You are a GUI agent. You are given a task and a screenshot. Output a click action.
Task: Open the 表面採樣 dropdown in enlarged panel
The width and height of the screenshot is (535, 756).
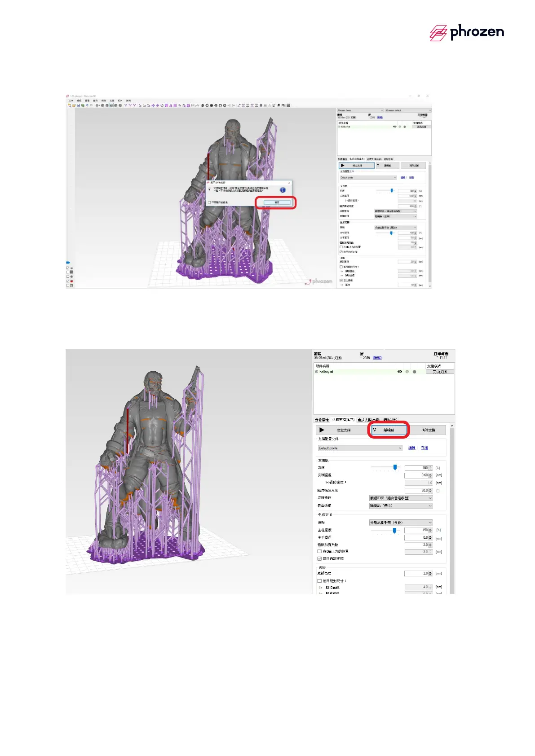[x=401, y=505]
